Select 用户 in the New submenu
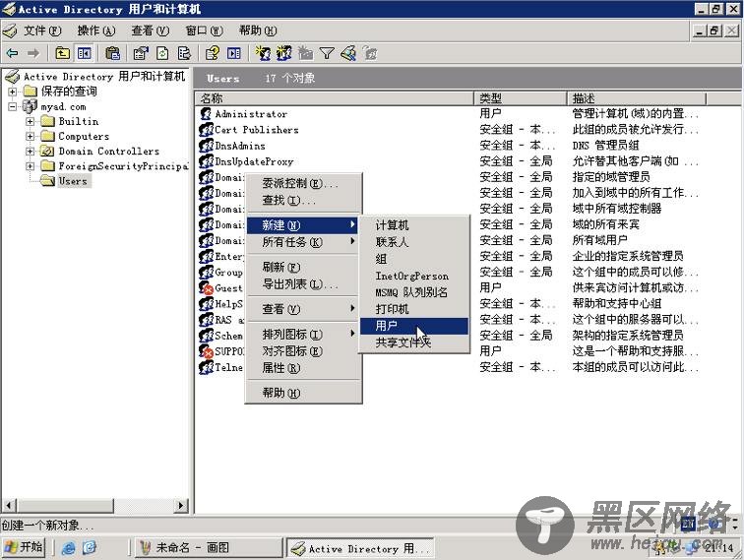Screen dimensions: 744x560 point(414,326)
